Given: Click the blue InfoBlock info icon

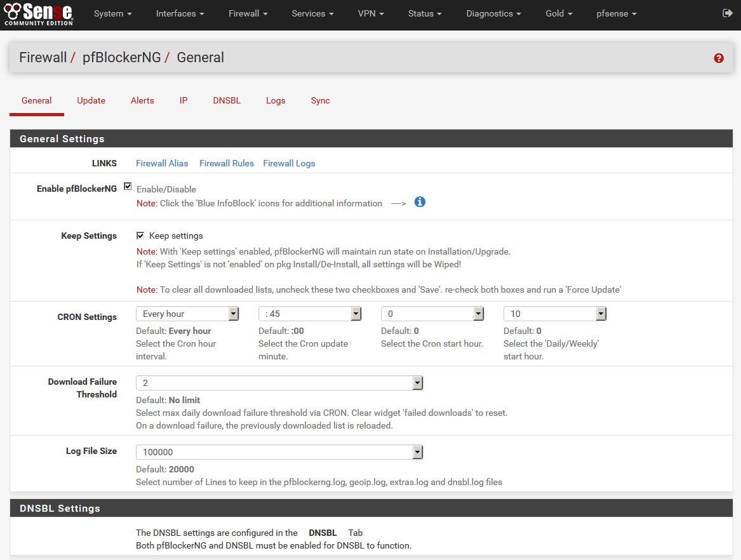Looking at the screenshot, I should tap(420, 203).
